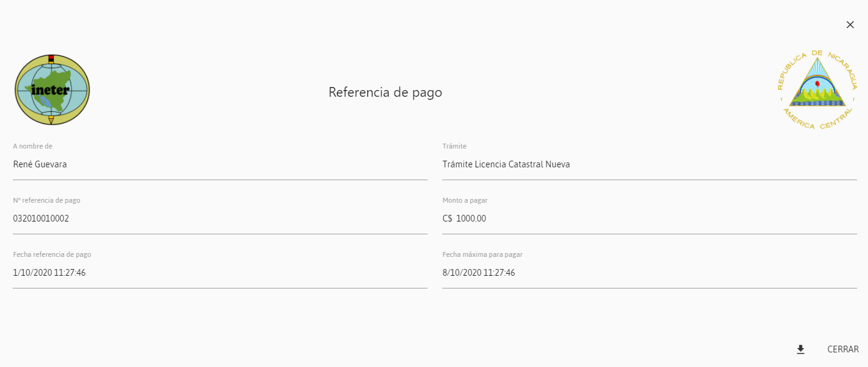868x367 pixels.
Task: Click the 'Fecha máxima para pagar' label
Action: click(483, 254)
